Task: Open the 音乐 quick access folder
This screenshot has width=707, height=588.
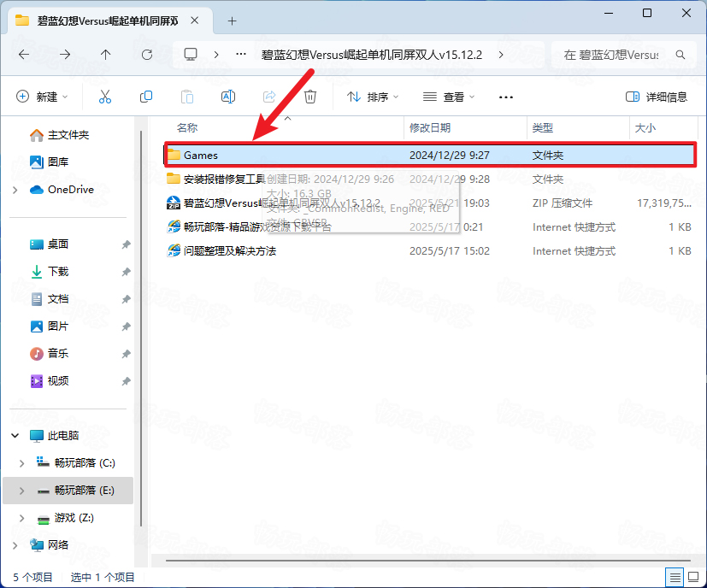Action: [49, 354]
